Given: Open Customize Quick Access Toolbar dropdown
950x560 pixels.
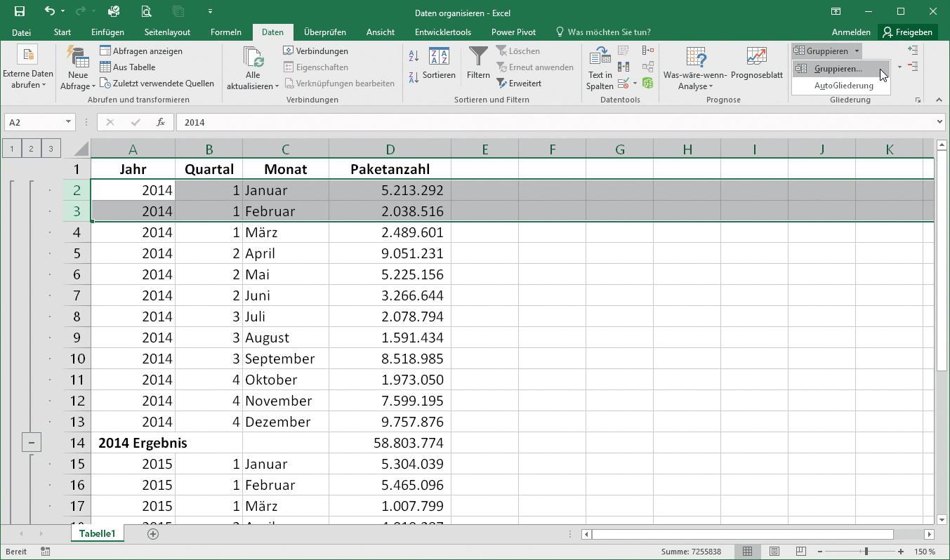Looking at the screenshot, I should [210, 11].
